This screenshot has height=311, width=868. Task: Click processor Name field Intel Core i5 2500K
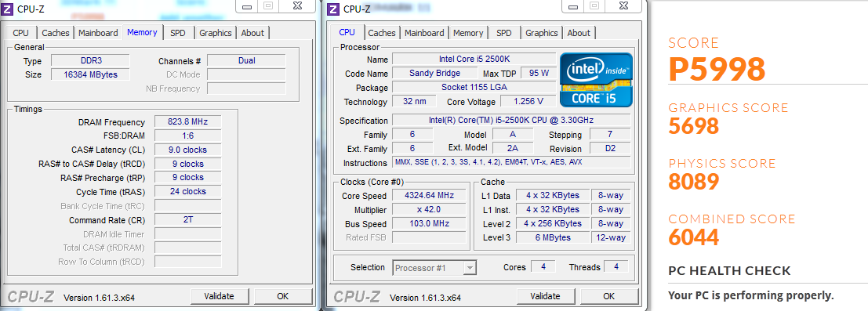[x=474, y=60]
